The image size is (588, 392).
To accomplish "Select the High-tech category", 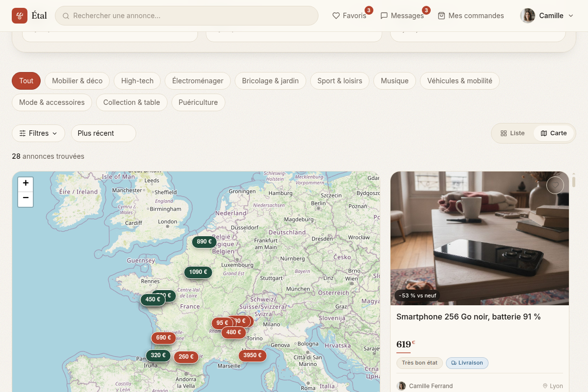I will pos(137,81).
